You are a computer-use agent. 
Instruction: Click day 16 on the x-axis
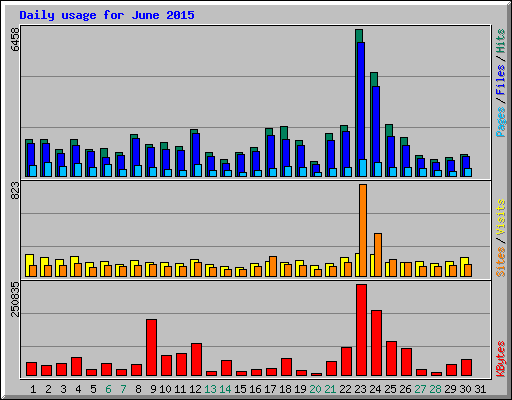click(x=255, y=389)
